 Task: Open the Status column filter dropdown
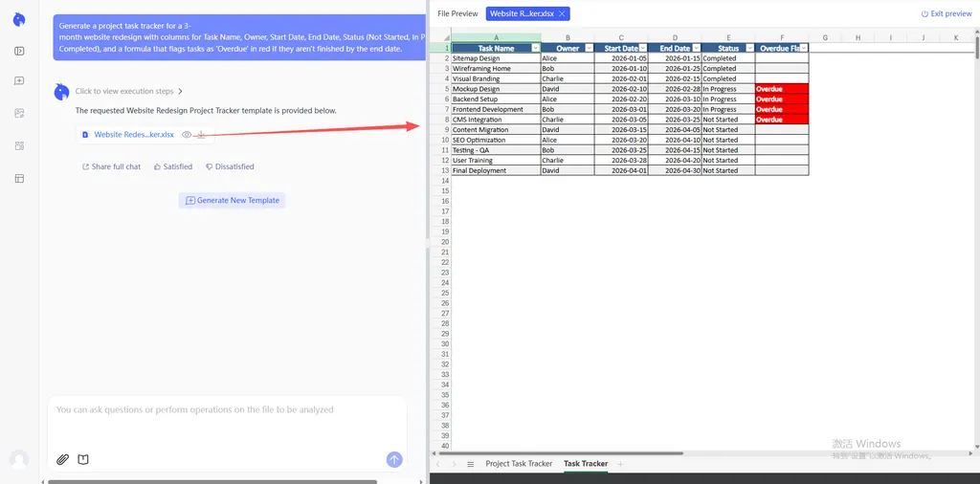point(749,48)
